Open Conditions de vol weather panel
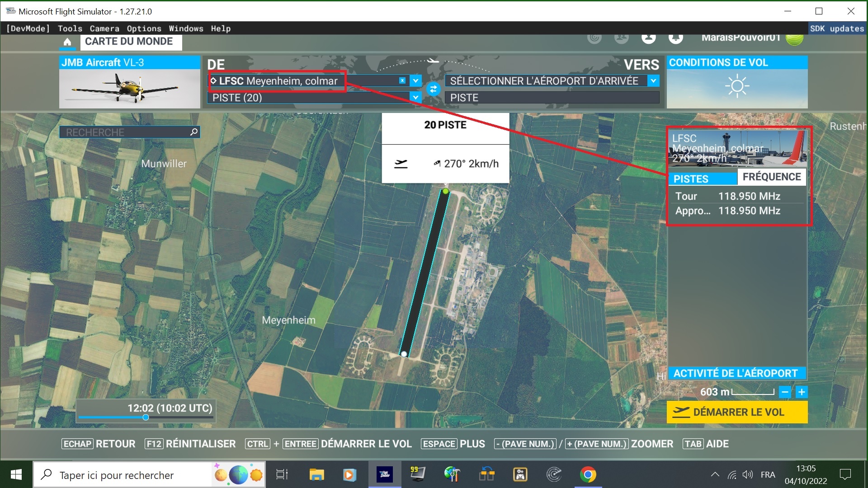Image resolution: width=868 pixels, height=488 pixels. point(737,82)
